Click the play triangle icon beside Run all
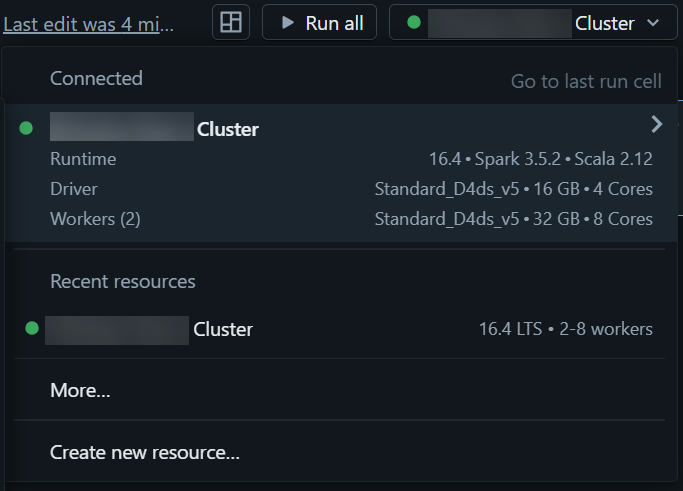The width and height of the screenshot is (683, 491). (288, 22)
